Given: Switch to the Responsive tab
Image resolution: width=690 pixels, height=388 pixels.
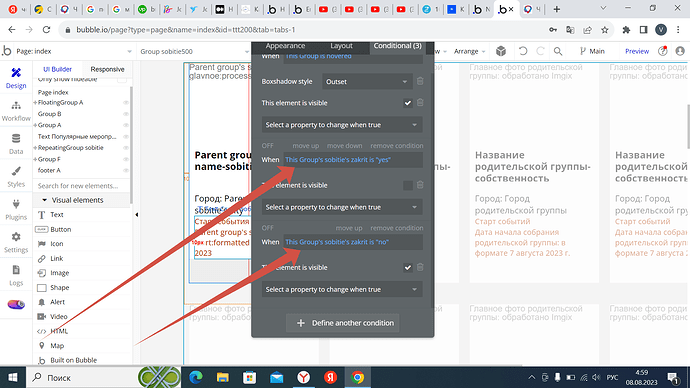Looking at the screenshot, I should click(107, 69).
